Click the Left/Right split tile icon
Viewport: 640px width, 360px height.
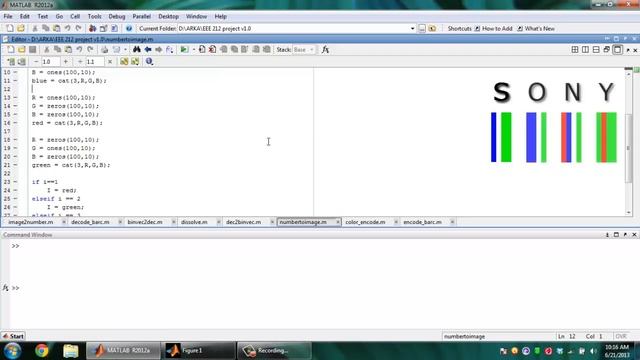[585, 49]
